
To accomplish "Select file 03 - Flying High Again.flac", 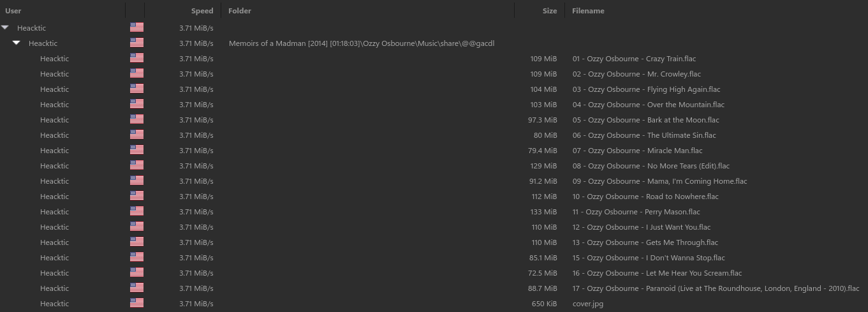I will tap(646, 89).
